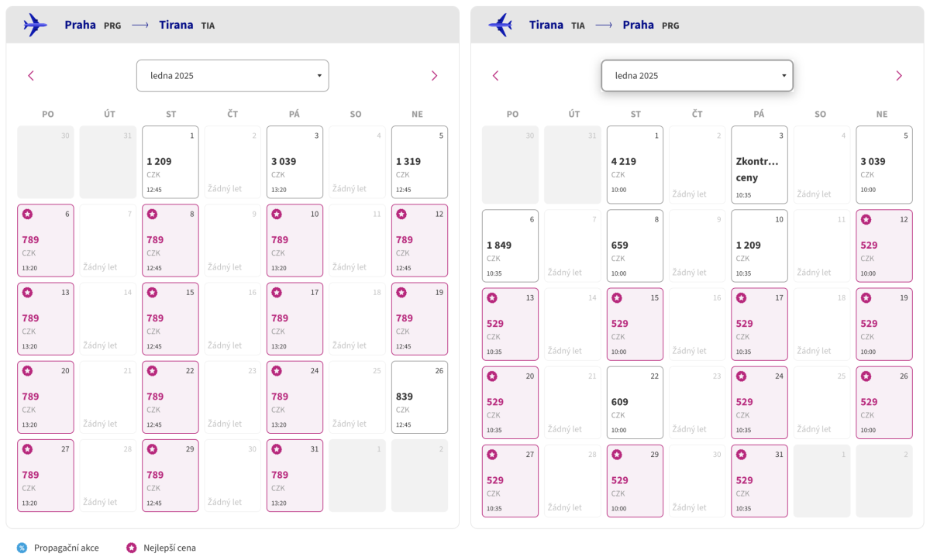Screen dimensions: 930x560
Task: Select January 1 outbound flight for 1 209 CZK
Action: tap(170, 162)
